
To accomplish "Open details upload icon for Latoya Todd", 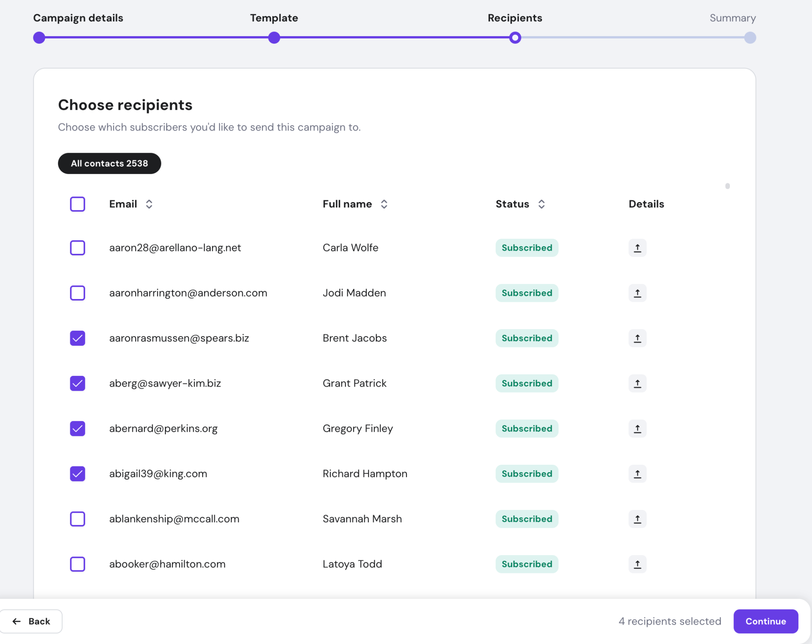I will coord(637,564).
